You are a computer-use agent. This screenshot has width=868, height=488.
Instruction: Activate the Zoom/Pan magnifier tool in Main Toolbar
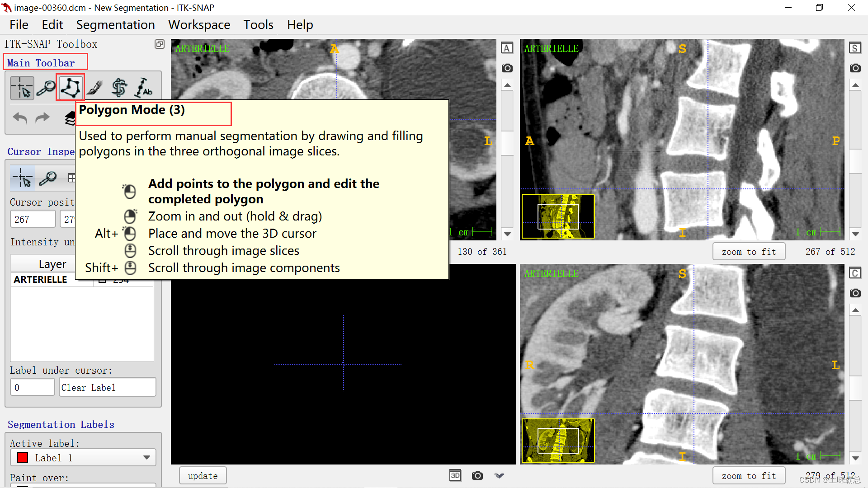pos(46,87)
